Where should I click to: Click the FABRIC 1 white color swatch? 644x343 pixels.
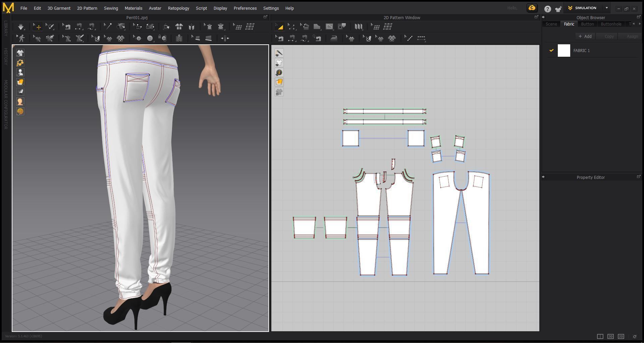564,51
